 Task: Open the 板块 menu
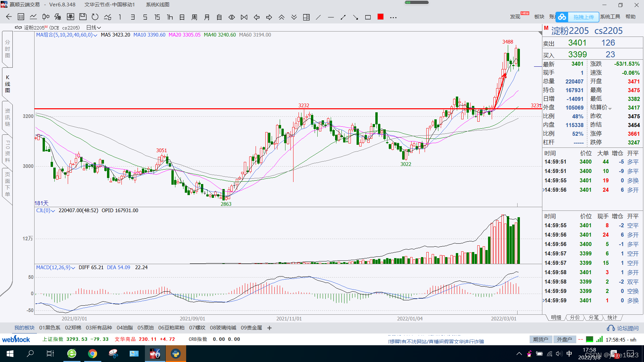click(539, 17)
